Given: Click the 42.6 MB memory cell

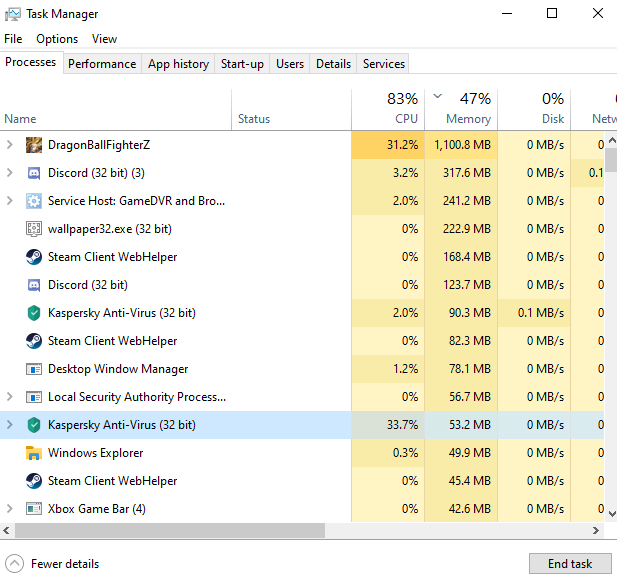Looking at the screenshot, I should click(461, 509).
